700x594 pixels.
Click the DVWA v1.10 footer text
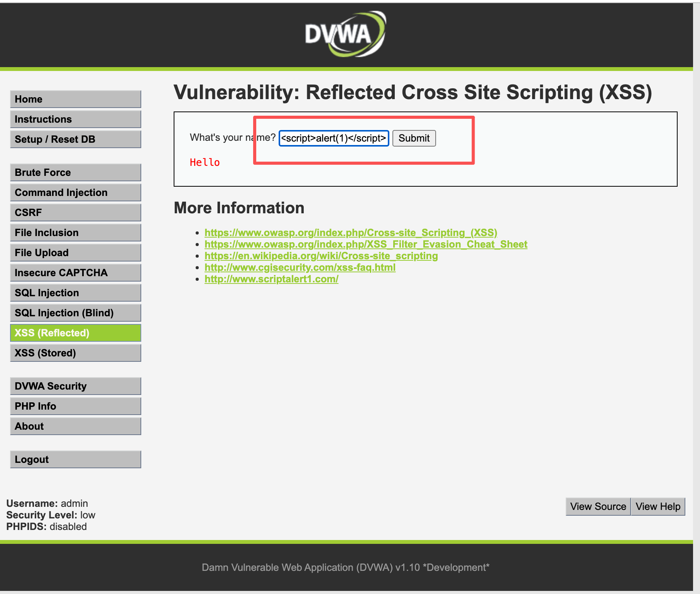pyautogui.click(x=345, y=567)
